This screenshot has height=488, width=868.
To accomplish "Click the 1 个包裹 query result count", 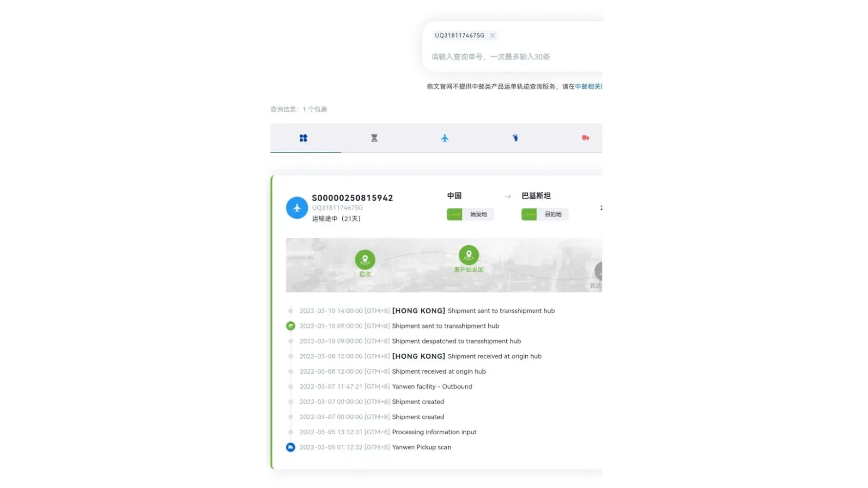I will coord(314,109).
